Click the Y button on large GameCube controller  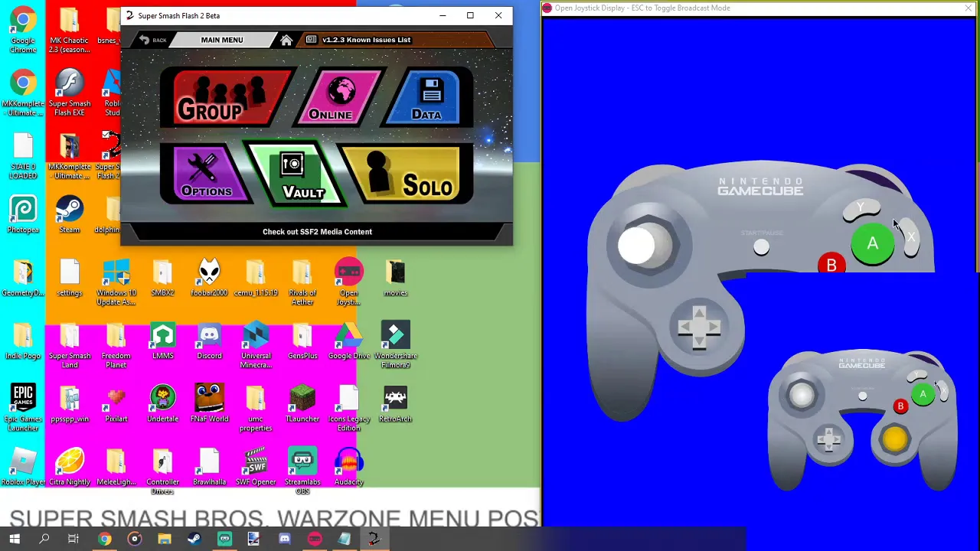pos(861,210)
